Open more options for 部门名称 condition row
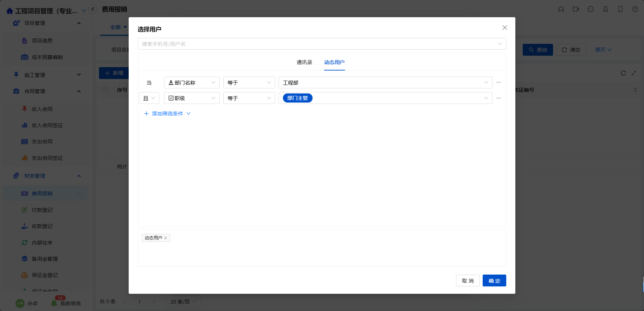The height and width of the screenshot is (311, 644). 499,82
